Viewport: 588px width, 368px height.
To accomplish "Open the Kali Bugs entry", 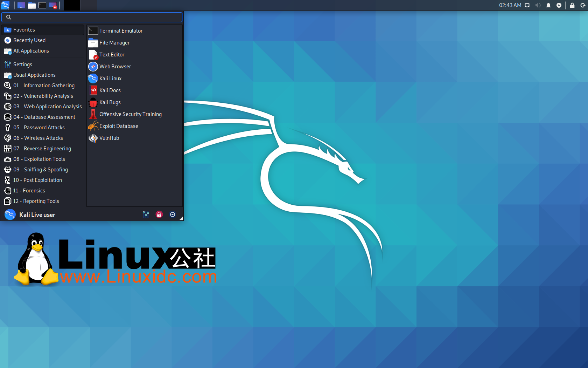I will [134, 102].
